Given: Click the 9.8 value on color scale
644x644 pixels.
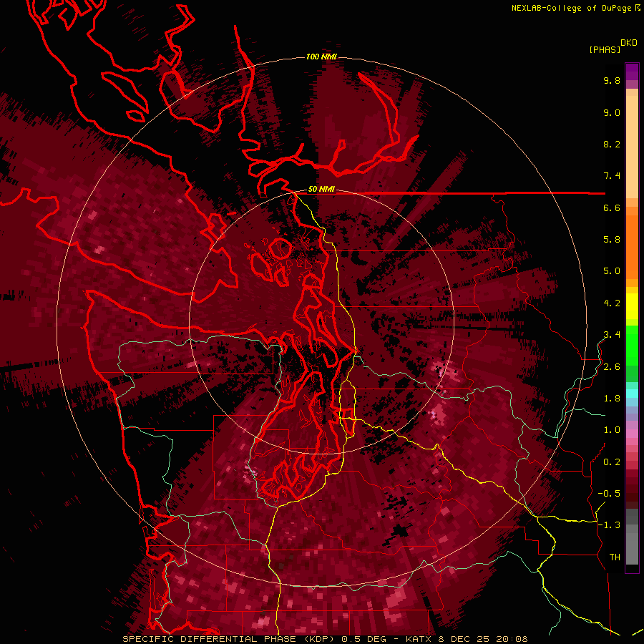Looking at the screenshot, I should (x=611, y=81).
